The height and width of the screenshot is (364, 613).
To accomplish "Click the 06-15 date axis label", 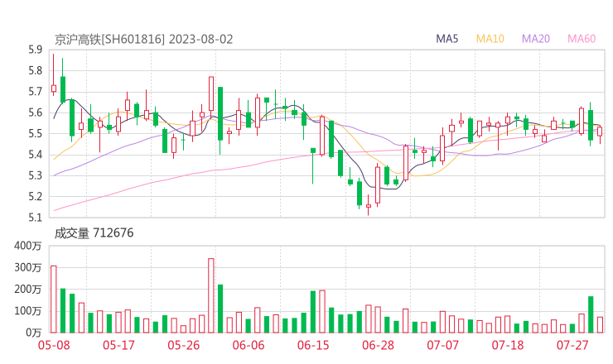I will pyautogui.click(x=313, y=345).
